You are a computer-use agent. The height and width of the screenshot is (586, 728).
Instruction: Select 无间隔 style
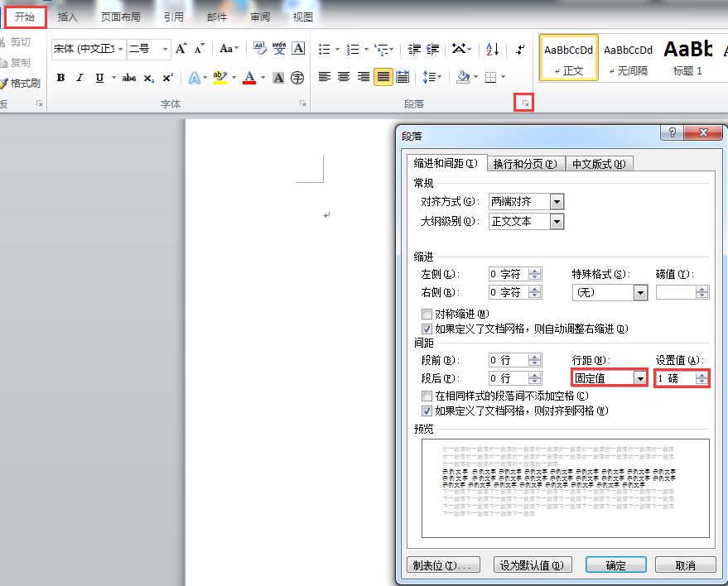tap(628, 59)
